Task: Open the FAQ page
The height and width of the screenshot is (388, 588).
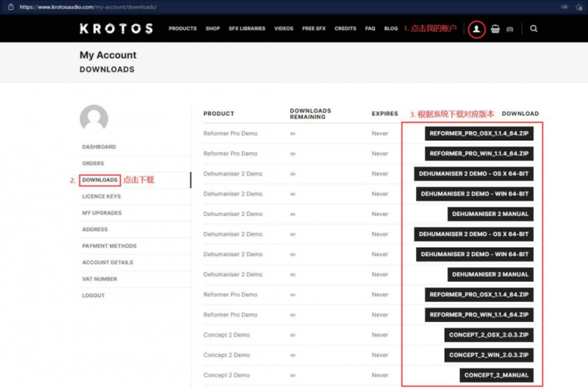Action: coord(370,29)
